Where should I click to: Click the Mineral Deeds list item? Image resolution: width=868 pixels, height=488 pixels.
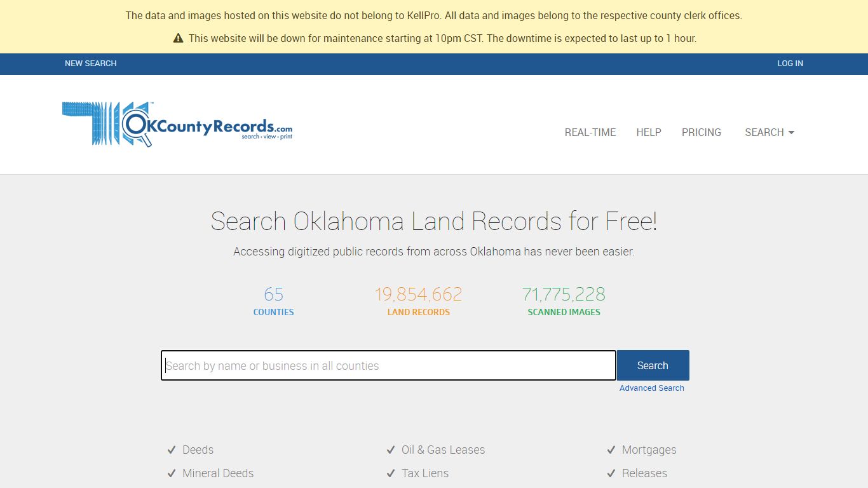point(218,473)
